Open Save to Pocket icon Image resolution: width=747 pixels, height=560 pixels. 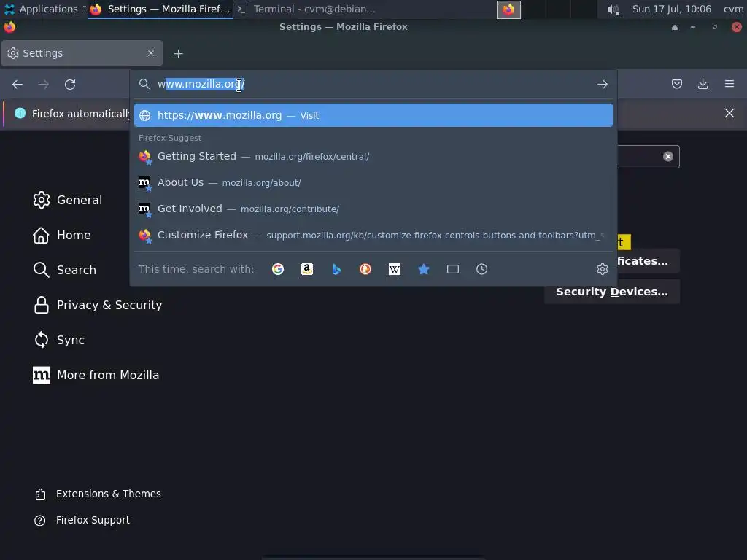[x=676, y=85]
